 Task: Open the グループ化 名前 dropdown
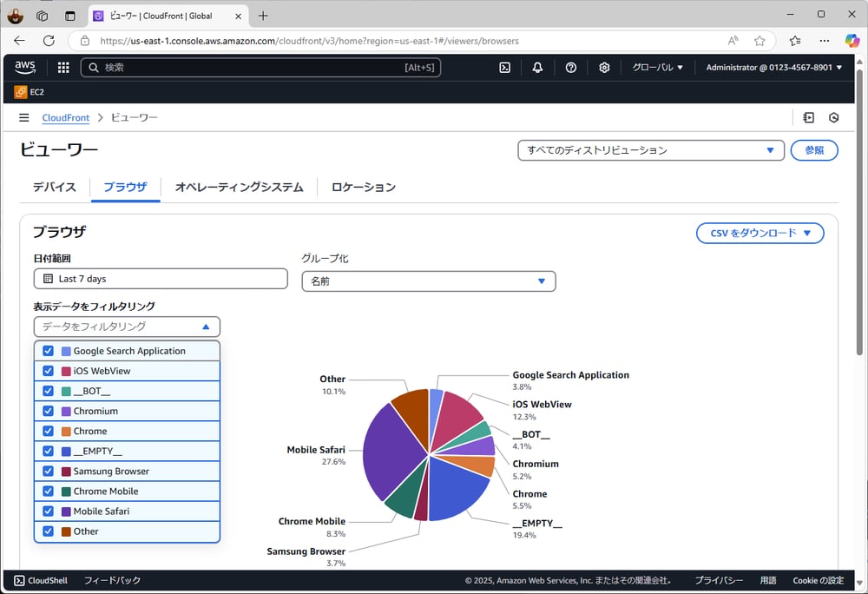click(x=429, y=281)
